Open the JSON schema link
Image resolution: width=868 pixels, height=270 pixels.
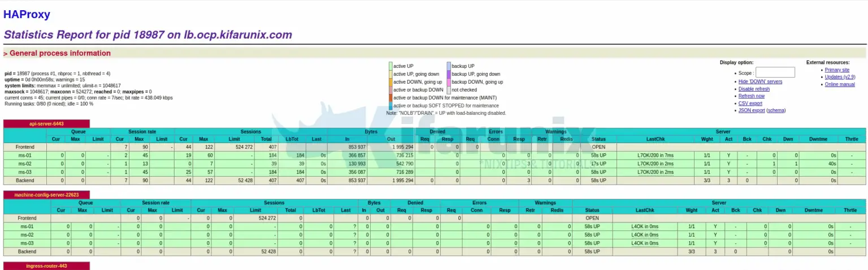tap(776, 110)
